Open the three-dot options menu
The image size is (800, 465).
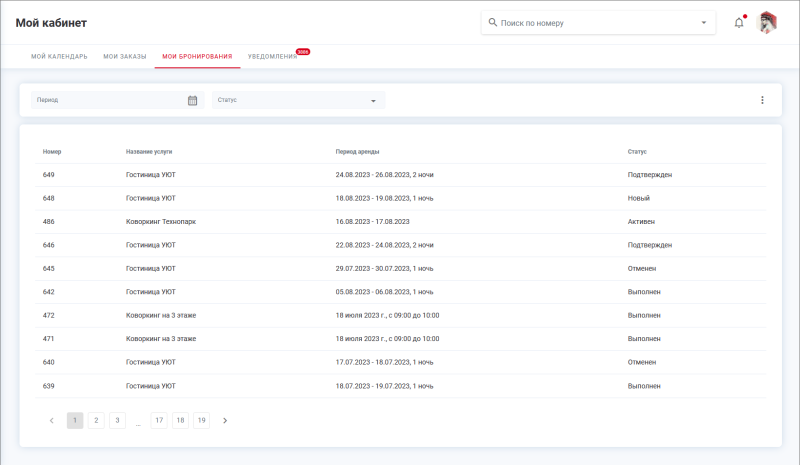[762, 100]
